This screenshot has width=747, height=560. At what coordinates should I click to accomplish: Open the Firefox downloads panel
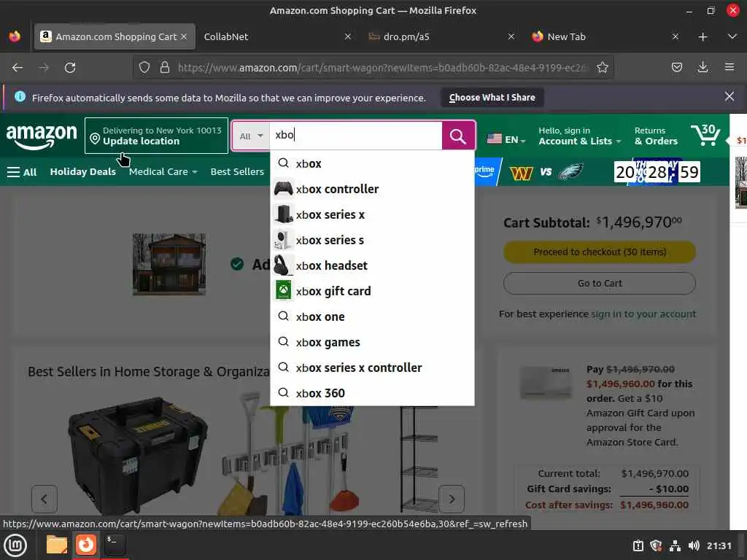tap(703, 68)
